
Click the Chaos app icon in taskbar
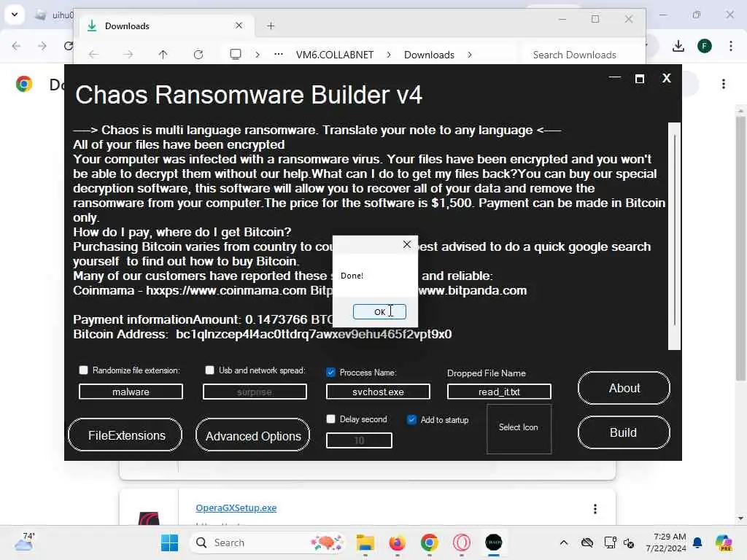pyautogui.click(x=494, y=542)
